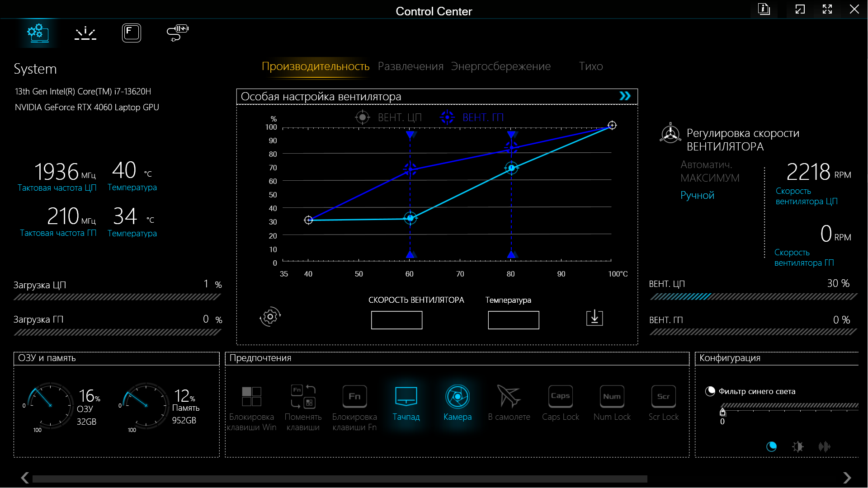Open the keyboard backlight LED settings icon
868x488 pixels.
click(85, 33)
